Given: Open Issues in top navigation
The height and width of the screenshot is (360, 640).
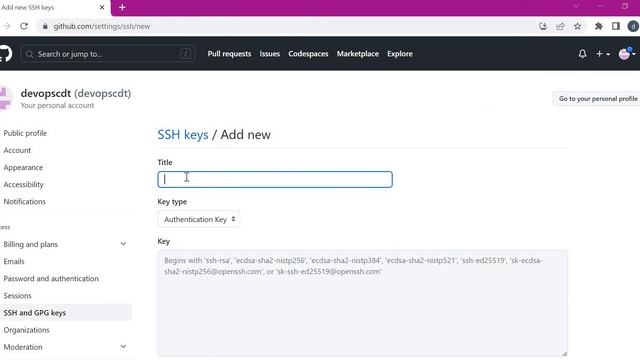Looking at the screenshot, I should (269, 53).
